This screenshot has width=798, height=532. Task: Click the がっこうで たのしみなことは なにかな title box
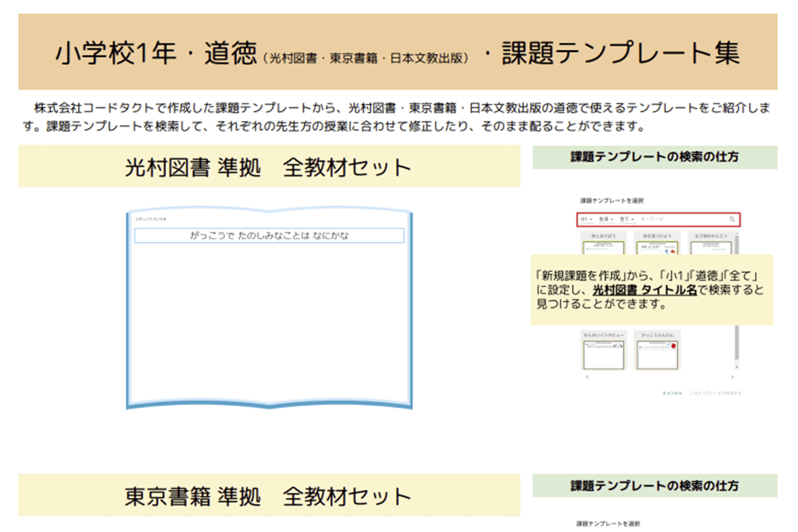(x=269, y=235)
